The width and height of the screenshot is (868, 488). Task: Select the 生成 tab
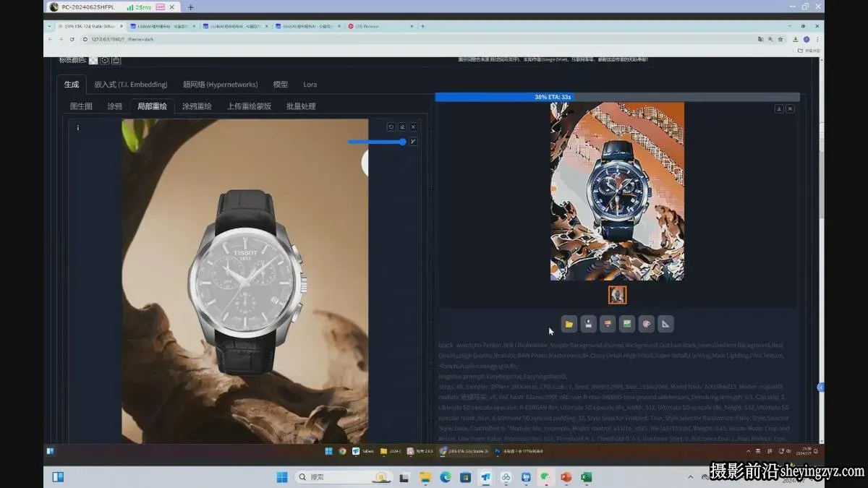(x=72, y=85)
